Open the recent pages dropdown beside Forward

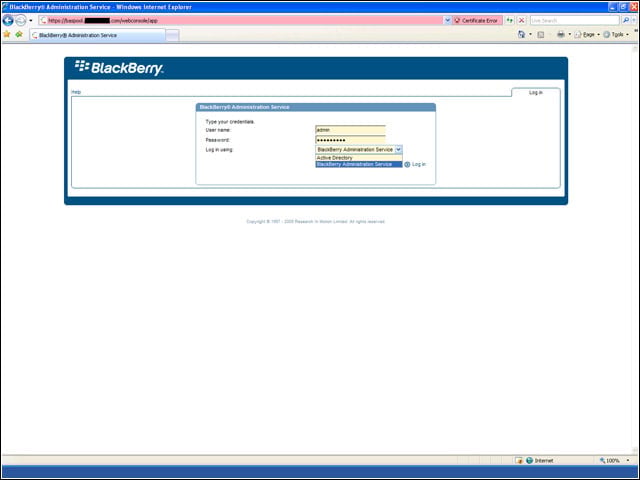[31, 20]
